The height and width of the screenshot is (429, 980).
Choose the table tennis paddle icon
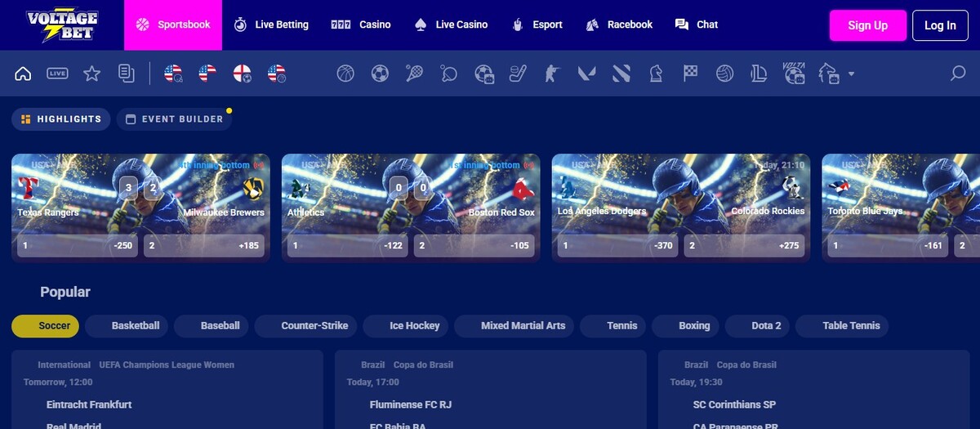point(448,74)
